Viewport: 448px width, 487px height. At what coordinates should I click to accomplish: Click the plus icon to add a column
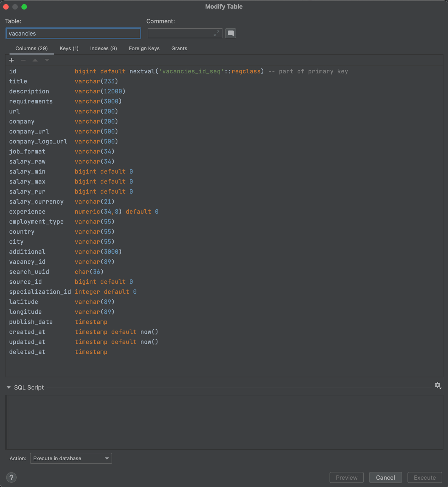click(12, 60)
